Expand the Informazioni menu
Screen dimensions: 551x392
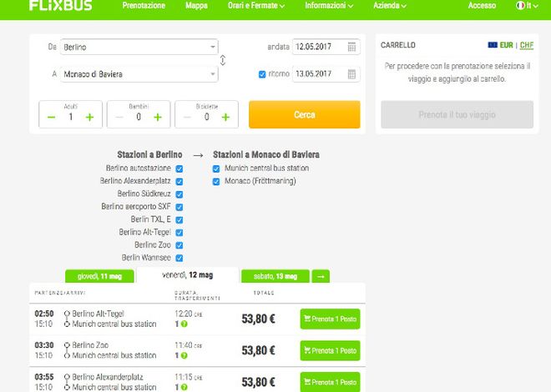coord(329,6)
